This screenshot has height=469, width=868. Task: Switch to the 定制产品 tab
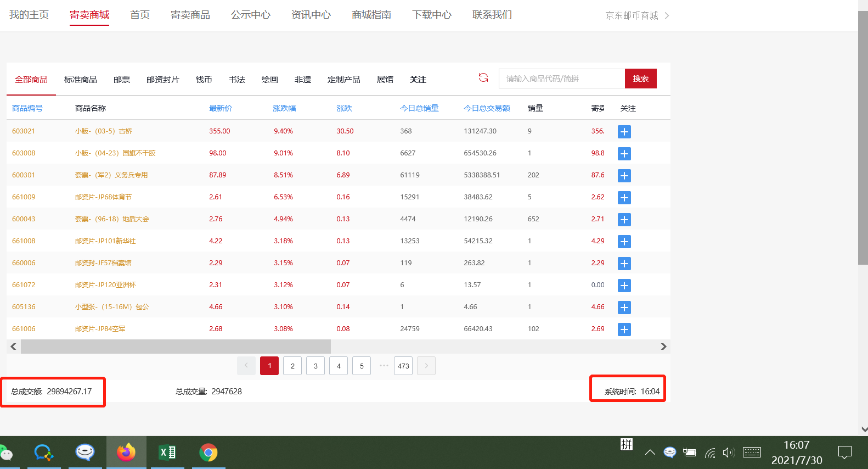point(344,80)
